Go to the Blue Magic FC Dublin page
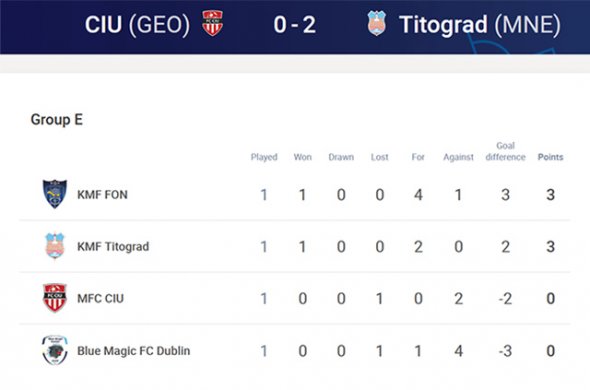 coord(134,351)
